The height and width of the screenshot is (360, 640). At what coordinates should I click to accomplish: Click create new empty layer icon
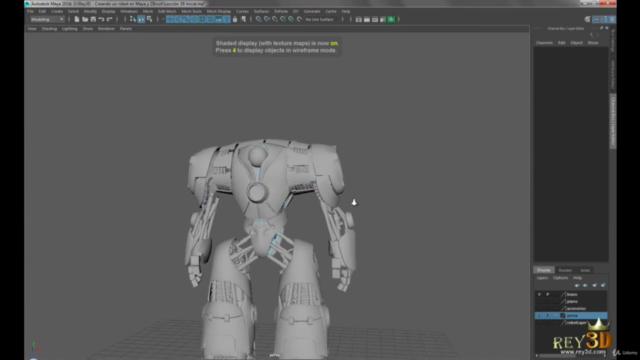[594, 285]
